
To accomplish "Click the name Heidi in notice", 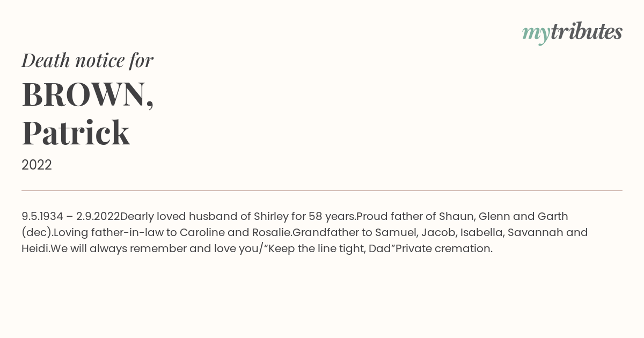I will point(35,249).
